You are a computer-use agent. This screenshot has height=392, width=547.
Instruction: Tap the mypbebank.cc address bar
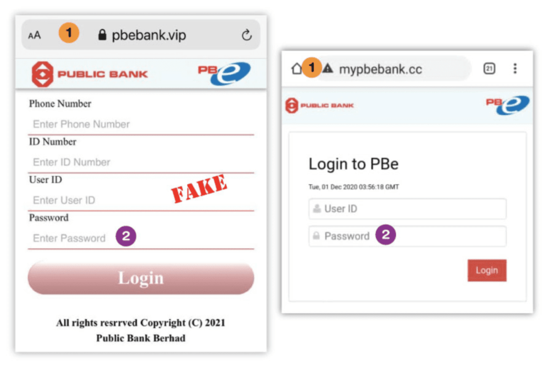coord(393,68)
